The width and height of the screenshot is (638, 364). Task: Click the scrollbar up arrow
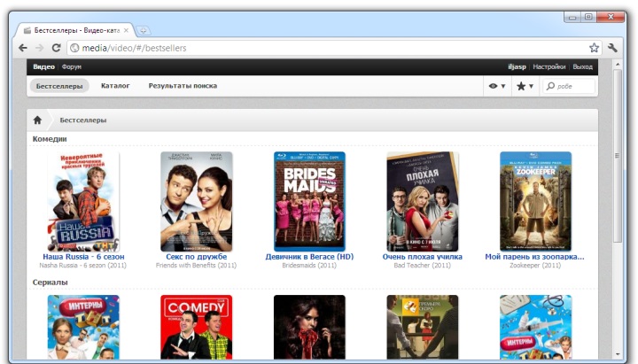tap(618, 65)
